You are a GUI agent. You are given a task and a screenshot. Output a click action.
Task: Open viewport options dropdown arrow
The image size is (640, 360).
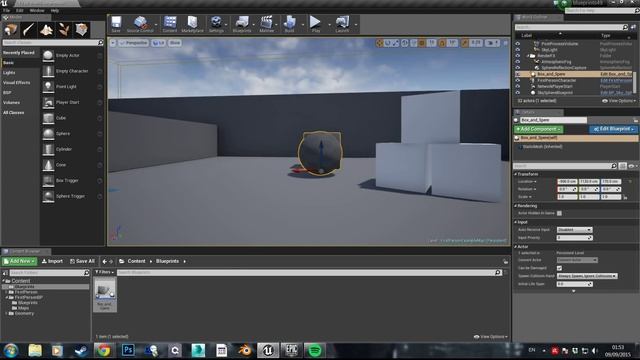[113, 43]
